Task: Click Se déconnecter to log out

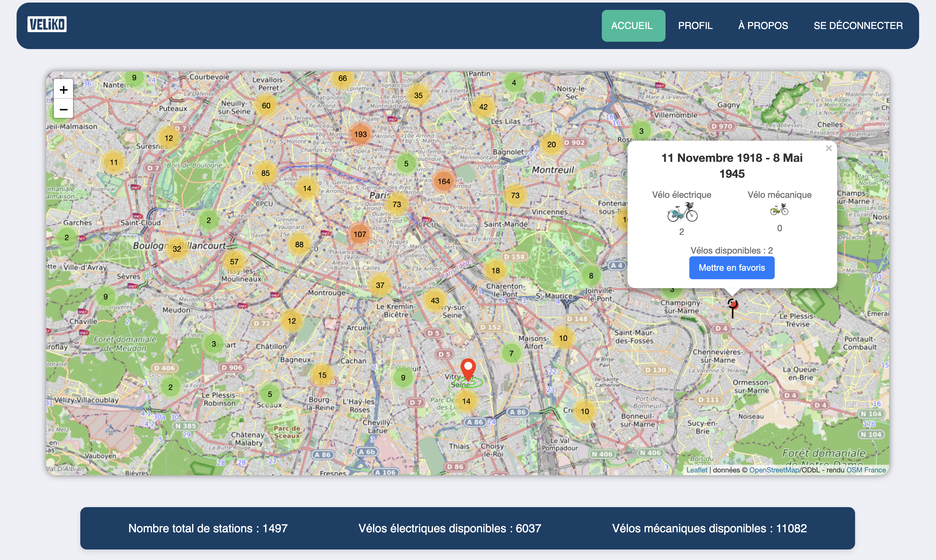Action: point(858,26)
